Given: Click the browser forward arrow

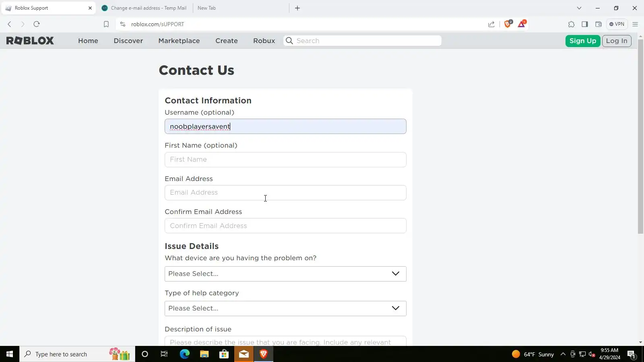Looking at the screenshot, I should 23,24.
